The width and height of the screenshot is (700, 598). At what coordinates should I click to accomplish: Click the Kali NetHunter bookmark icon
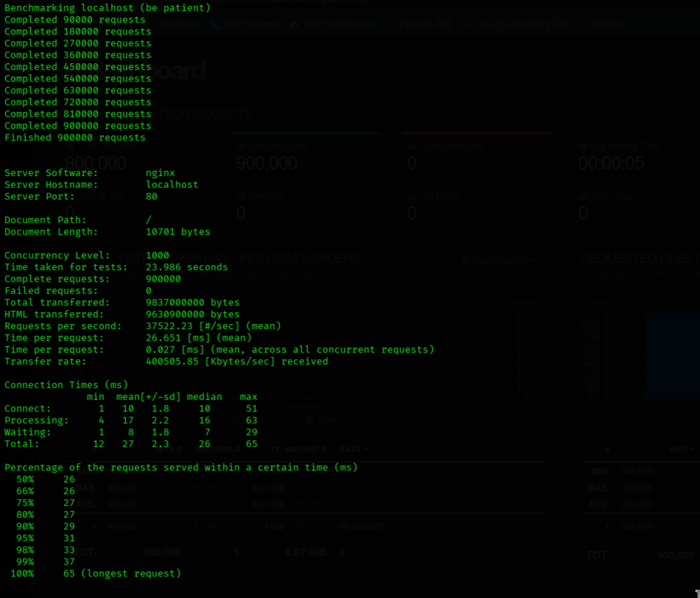[x=294, y=25]
